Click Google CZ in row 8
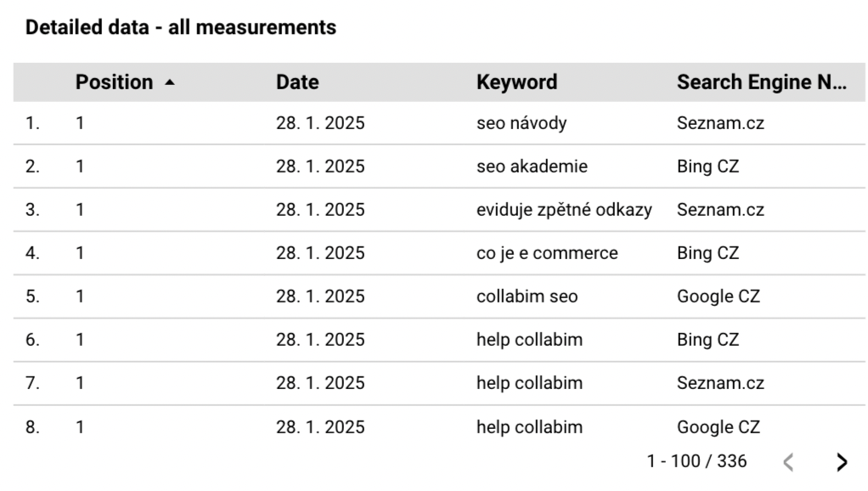868x491 pixels. [718, 426]
